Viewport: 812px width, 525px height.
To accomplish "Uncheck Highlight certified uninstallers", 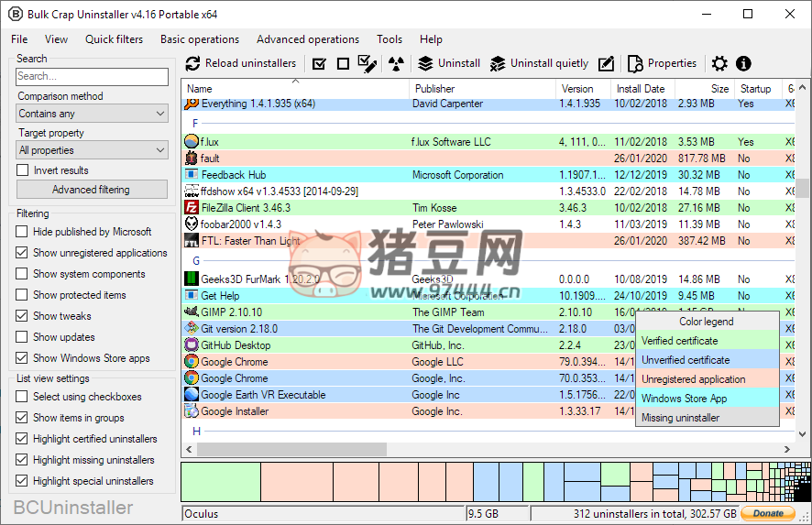I will pyautogui.click(x=23, y=439).
